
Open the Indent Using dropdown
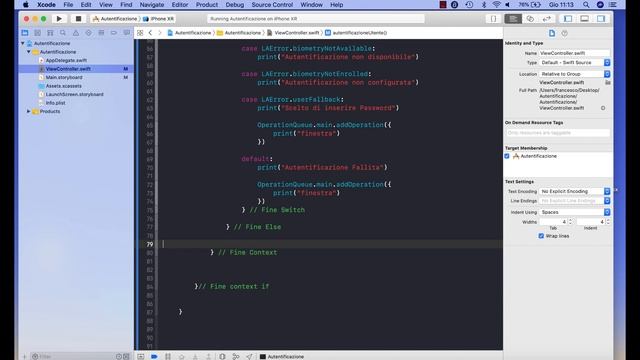pyautogui.click(x=575, y=212)
